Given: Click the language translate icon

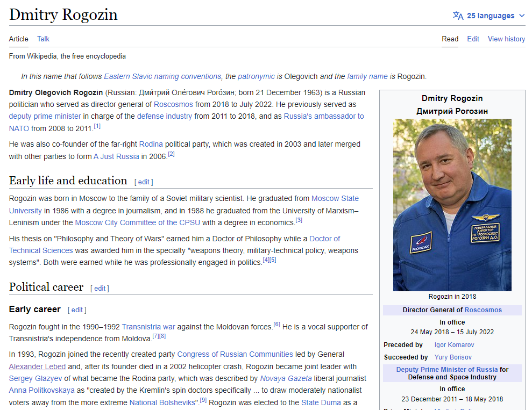Looking at the screenshot, I should click(458, 16).
